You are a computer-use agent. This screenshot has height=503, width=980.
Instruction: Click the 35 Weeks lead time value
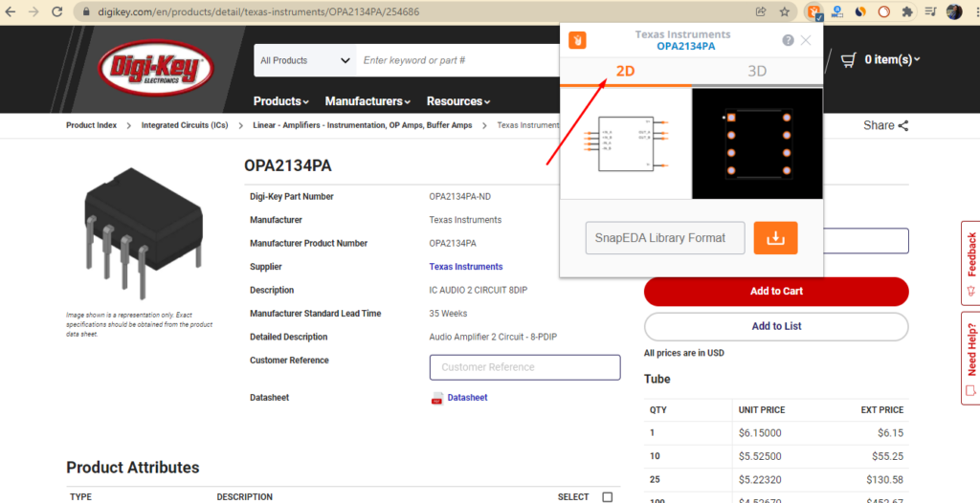(x=448, y=314)
